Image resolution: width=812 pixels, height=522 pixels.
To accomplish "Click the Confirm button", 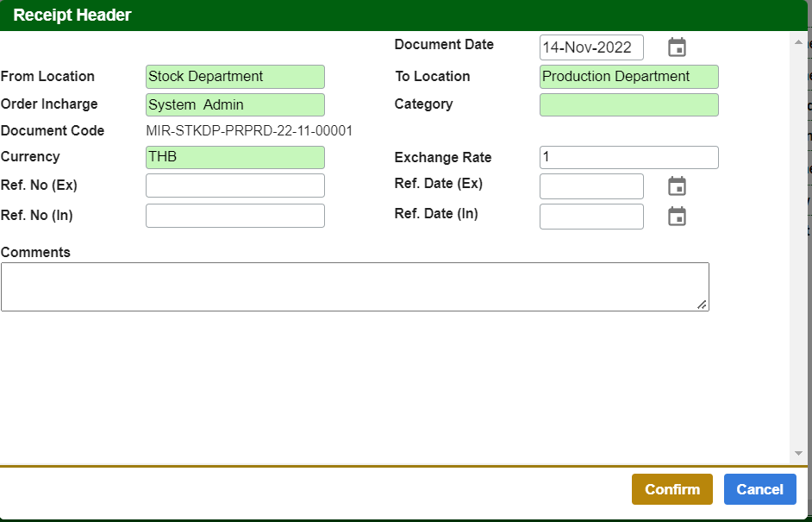I will click(671, 489).
